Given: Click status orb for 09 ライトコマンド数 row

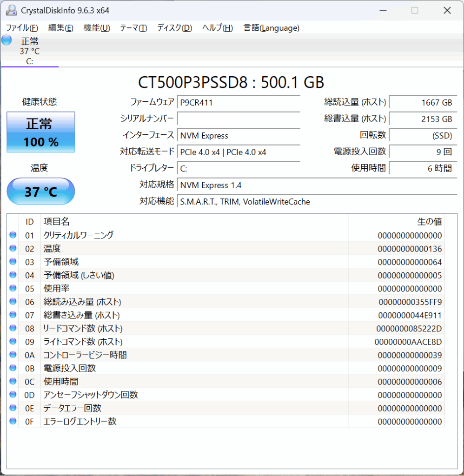Looking at the screenshot, I should [13, 341].
